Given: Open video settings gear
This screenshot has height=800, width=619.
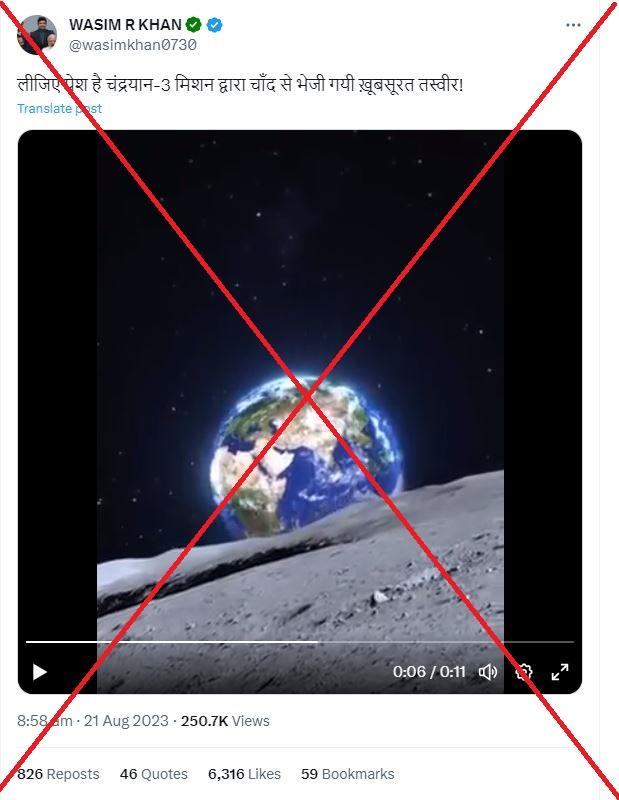Looking at the screenshot, I should coord(524,672).
